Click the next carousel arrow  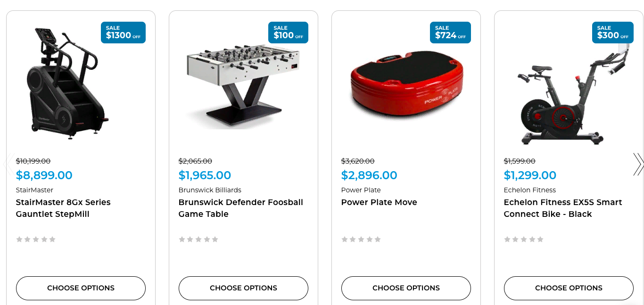click(638, 164)
